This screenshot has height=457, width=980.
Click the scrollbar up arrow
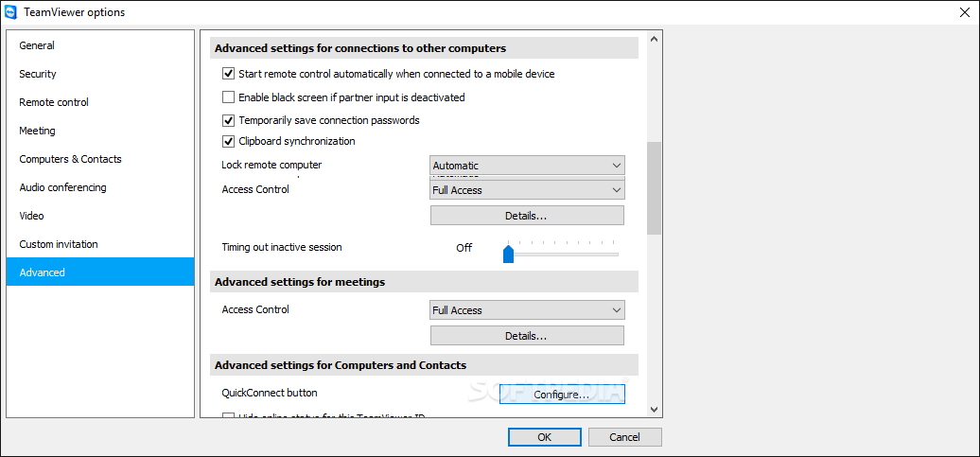[x=655, y=39]
